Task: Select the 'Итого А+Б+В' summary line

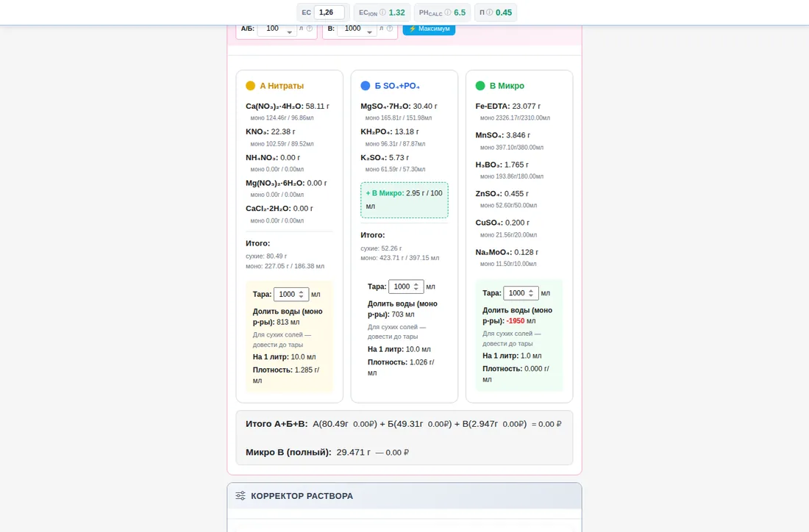Action: pos(404,424)
